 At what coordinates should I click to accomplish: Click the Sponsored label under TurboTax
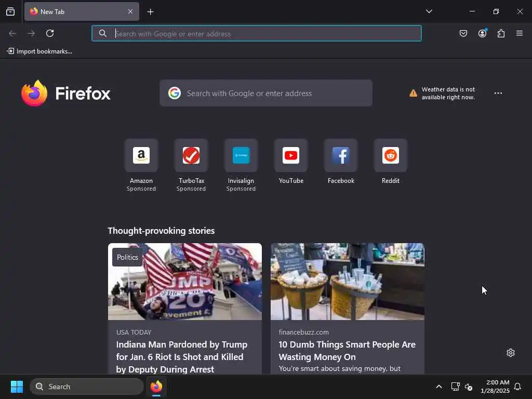191,189
